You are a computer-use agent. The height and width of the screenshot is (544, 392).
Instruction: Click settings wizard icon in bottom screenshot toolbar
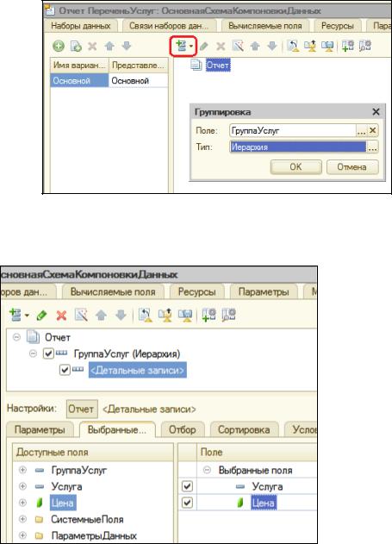(x=81, y=315)
